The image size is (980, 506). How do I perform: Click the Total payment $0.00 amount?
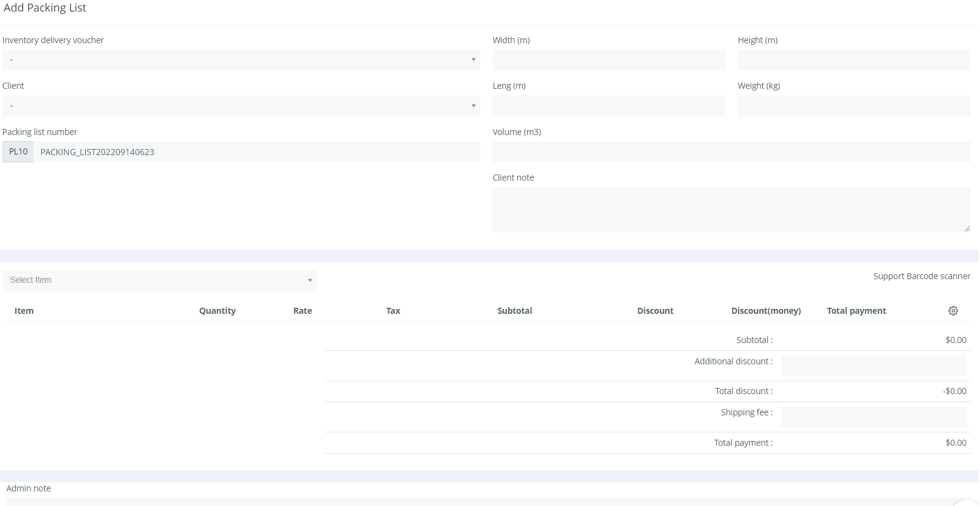click(x=956, y=443)
